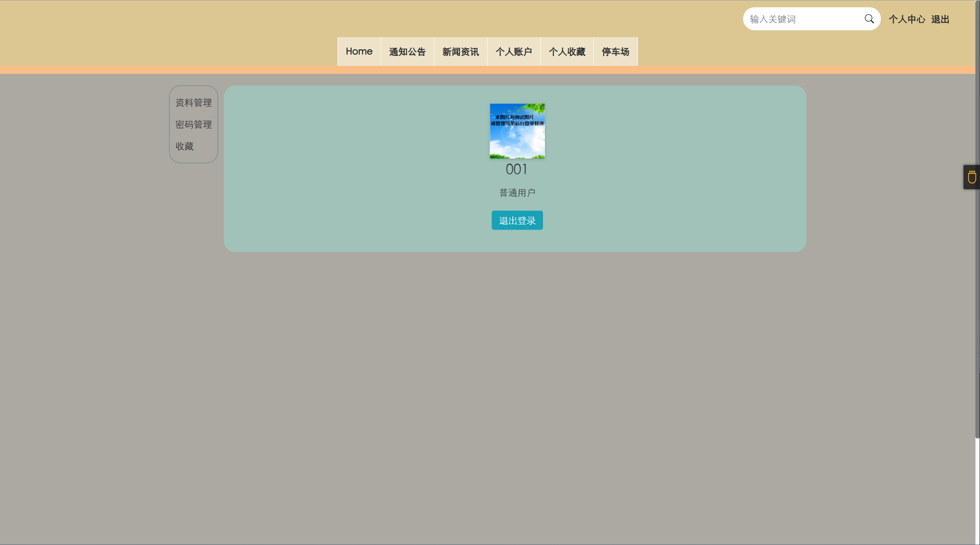Viewport: 980px width, 545px height.
Task: Click the username 001 text
Action: 516,169
